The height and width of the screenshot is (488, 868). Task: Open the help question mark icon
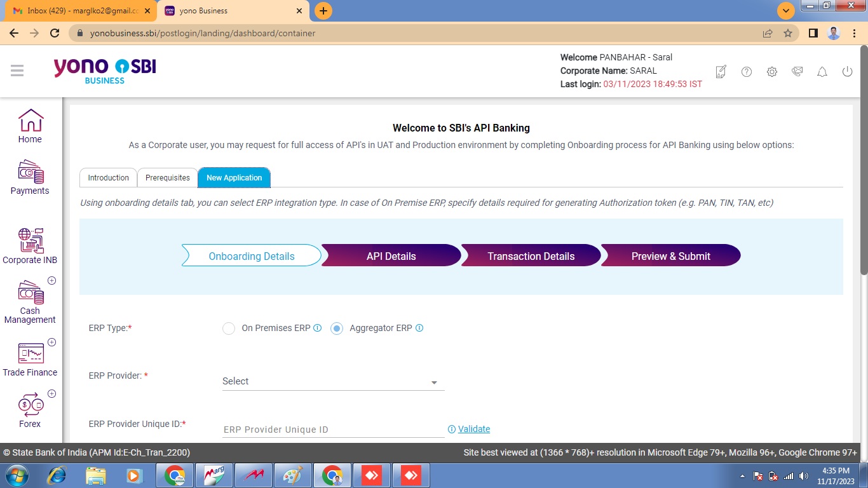747,72
